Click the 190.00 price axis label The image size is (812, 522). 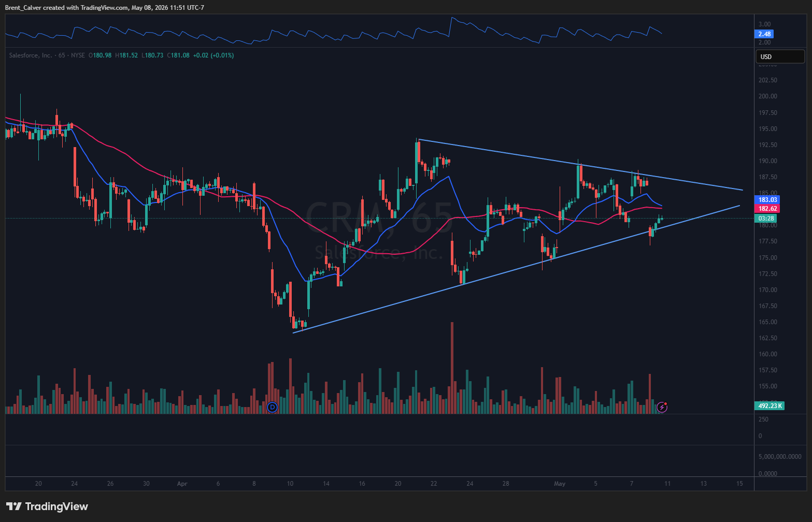(768, 161)
